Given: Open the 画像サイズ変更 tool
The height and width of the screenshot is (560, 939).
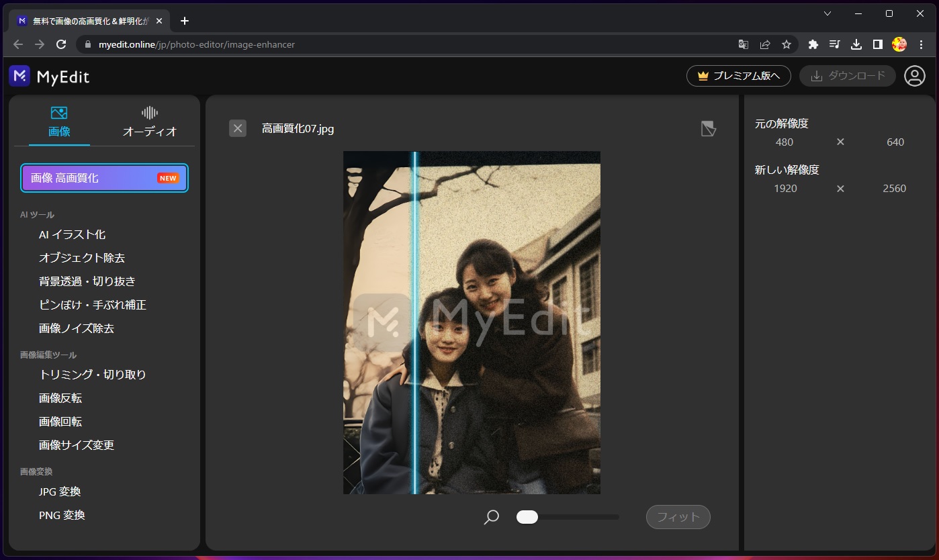Looking at the screenshot, I should click(x=76, y=445).
